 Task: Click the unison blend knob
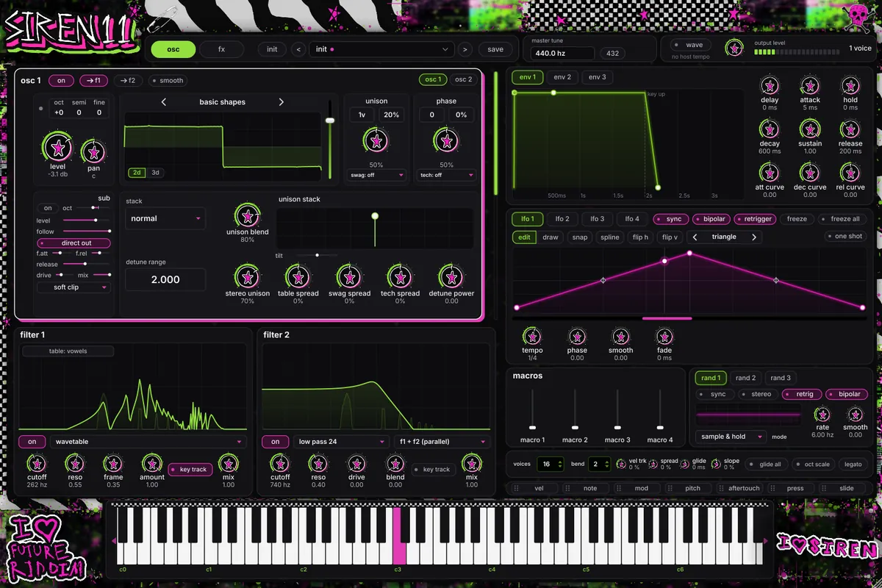pyautogui.click(x=248, y=217)
